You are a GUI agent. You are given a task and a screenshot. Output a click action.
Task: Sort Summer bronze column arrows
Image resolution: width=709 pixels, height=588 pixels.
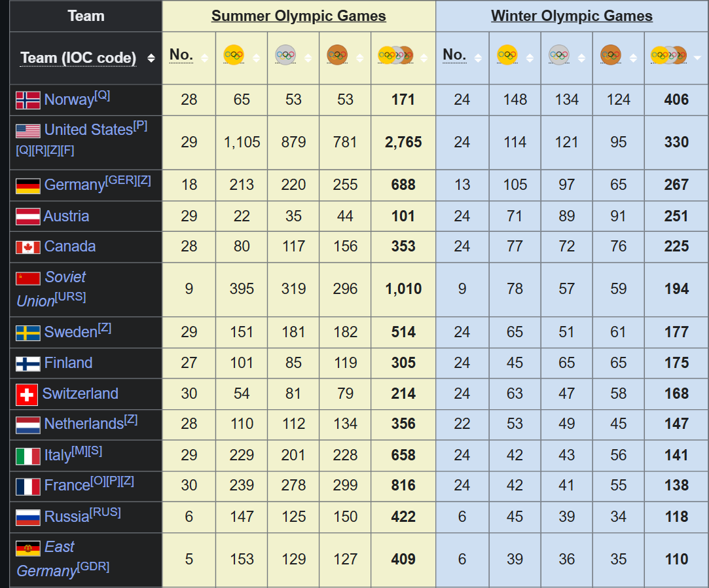pyautogui.click(x=360, y=58)
